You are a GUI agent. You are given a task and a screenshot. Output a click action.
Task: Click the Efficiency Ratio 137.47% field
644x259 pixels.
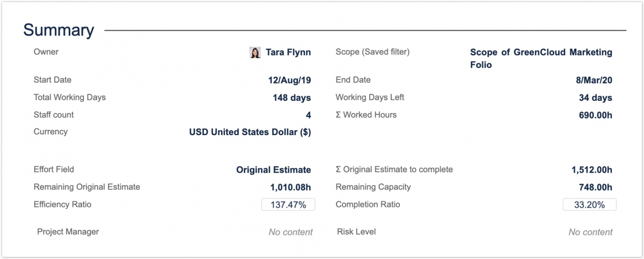coord(288,205)
